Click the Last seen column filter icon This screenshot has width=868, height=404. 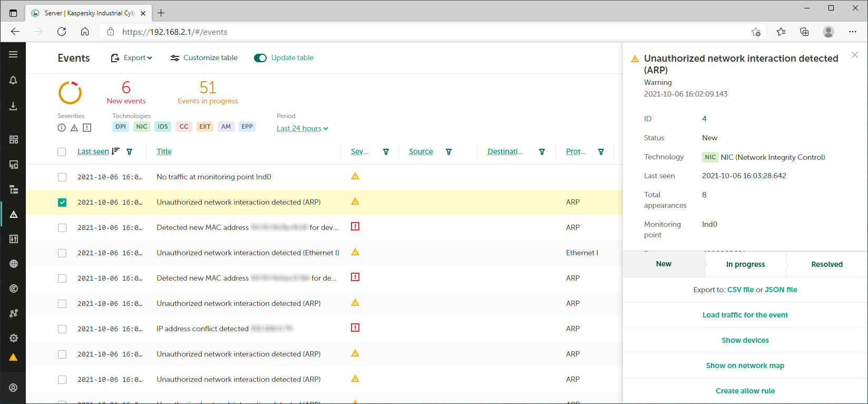130,152
